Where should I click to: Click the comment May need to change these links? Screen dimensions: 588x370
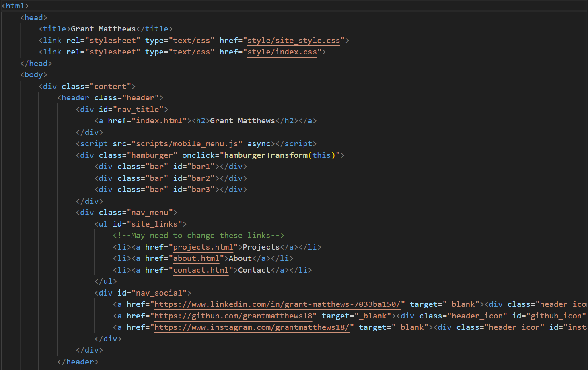coord(199,236)
